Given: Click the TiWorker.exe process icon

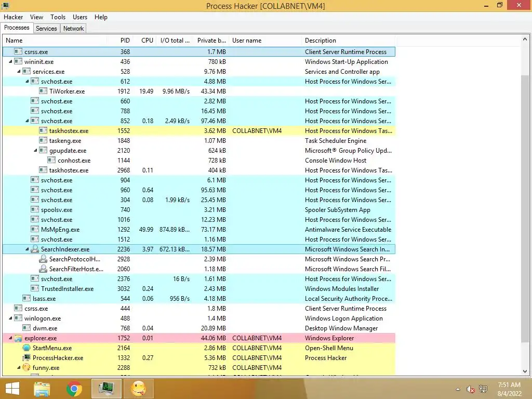Looking at the screenshot, I should 43,91.
